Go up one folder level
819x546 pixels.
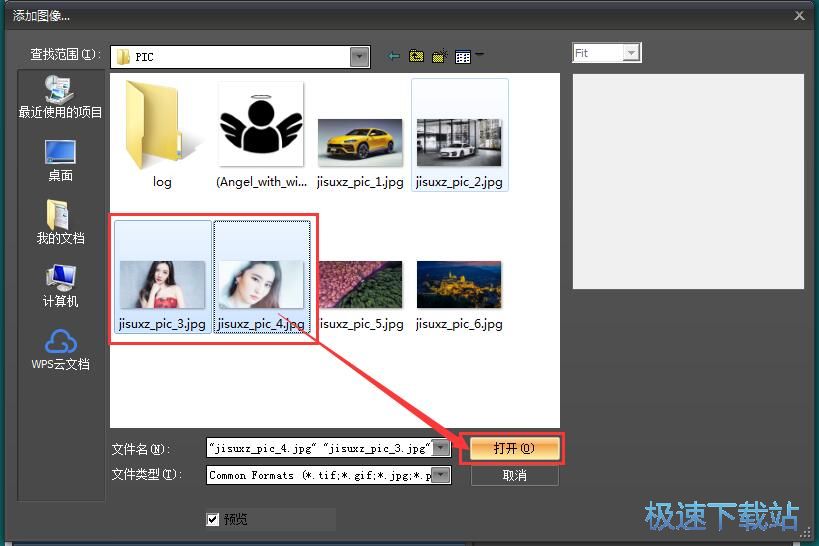point(416,56)
